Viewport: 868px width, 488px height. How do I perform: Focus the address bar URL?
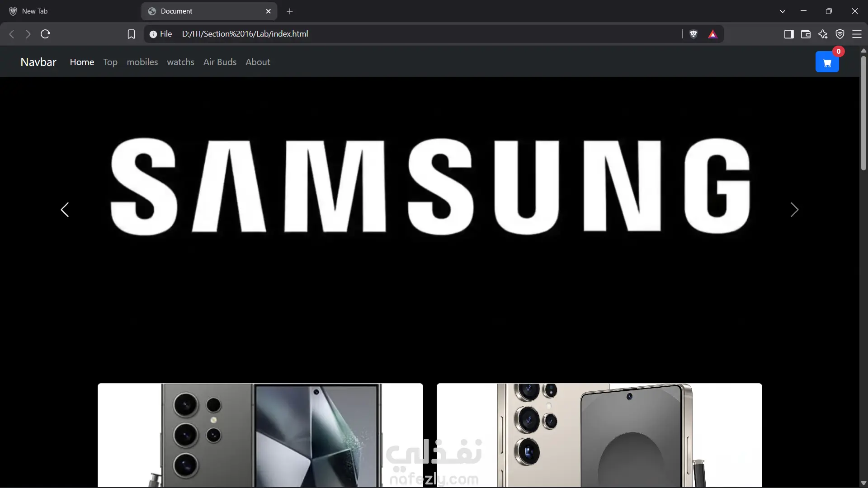click(245, 34)
